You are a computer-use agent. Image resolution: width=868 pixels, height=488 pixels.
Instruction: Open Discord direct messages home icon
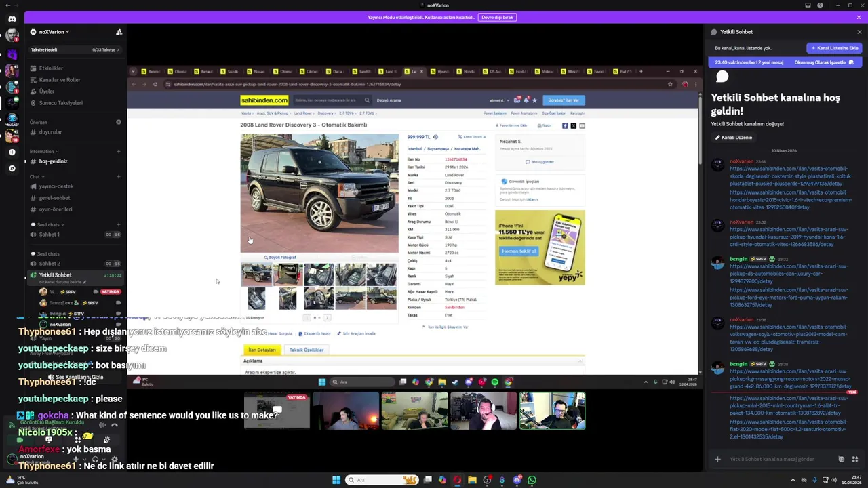(12, 18)
